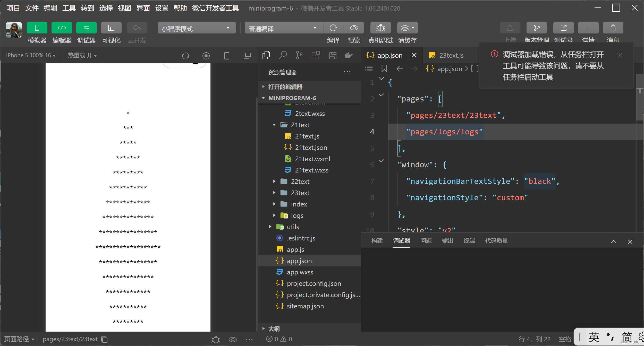Open the search panel magnifier icon

point(283,55)
